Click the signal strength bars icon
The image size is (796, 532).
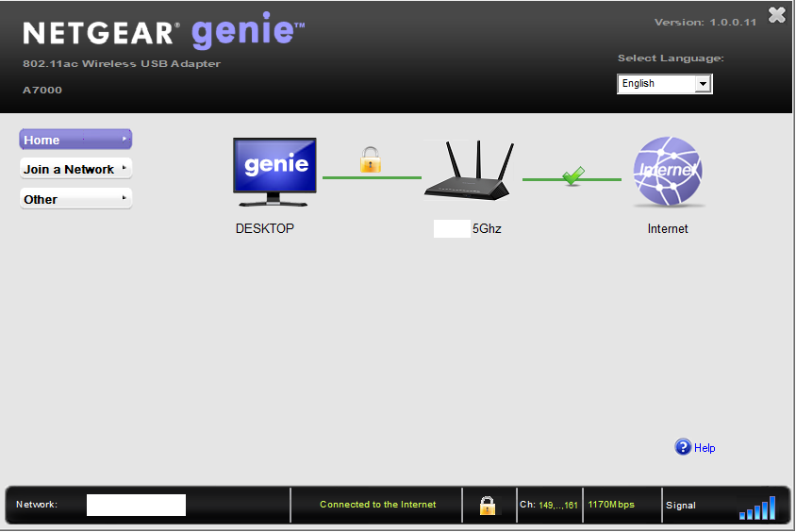(x=757, y=507)
